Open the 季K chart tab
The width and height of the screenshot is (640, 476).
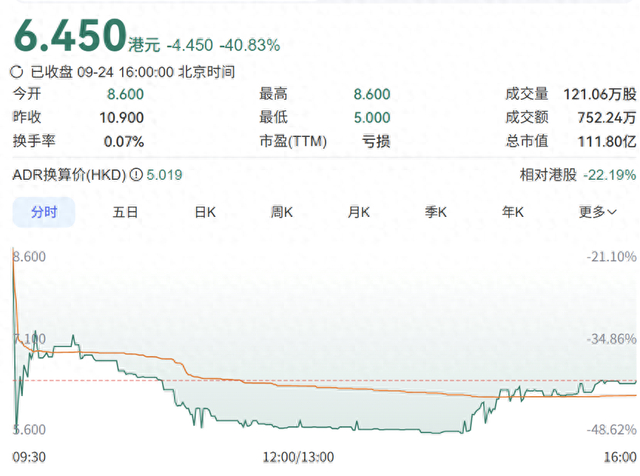point(436,212)
